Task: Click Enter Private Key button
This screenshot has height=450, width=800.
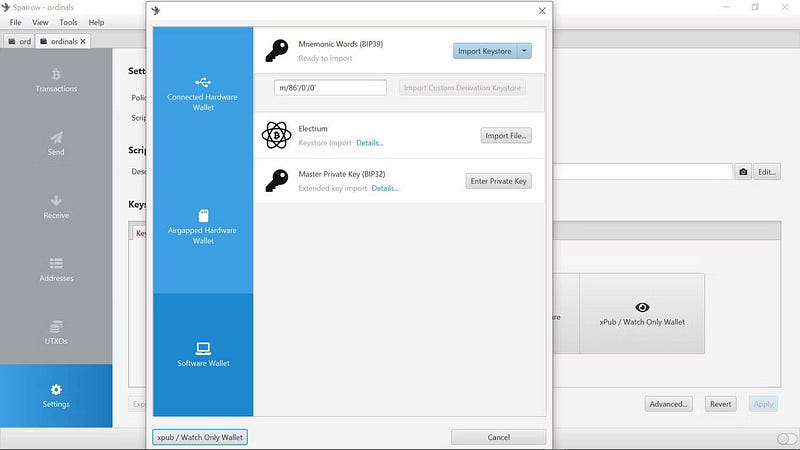Action: (x=498, y=181)
